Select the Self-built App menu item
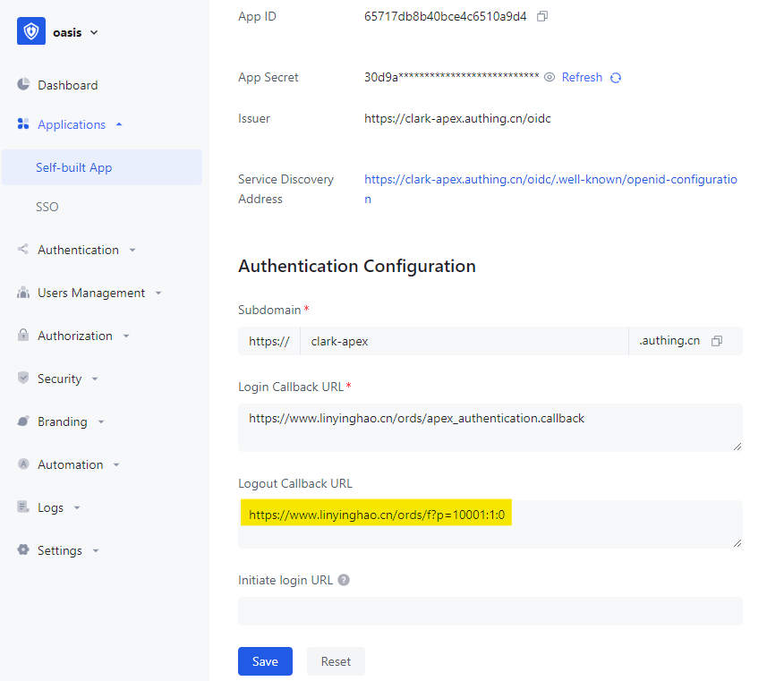The height and width of the screenshot is (681, 784). 74,167
